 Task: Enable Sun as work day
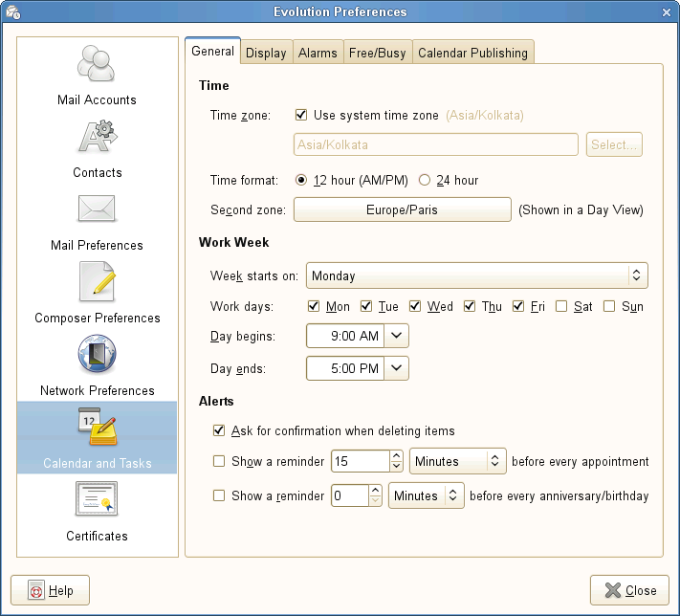click(x=609, y=306)
